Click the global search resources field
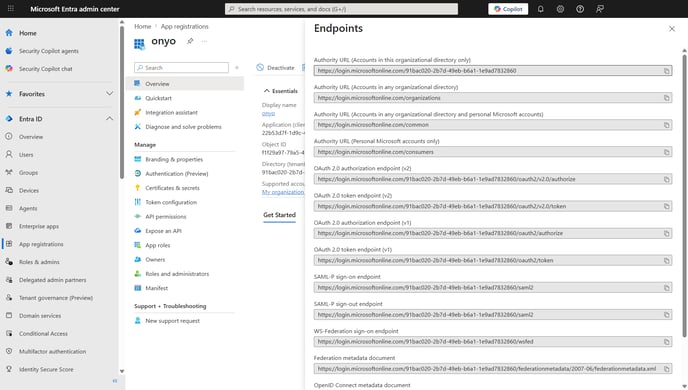The width and height of the screenshot is (688, 390). click(x=341, y=9)
